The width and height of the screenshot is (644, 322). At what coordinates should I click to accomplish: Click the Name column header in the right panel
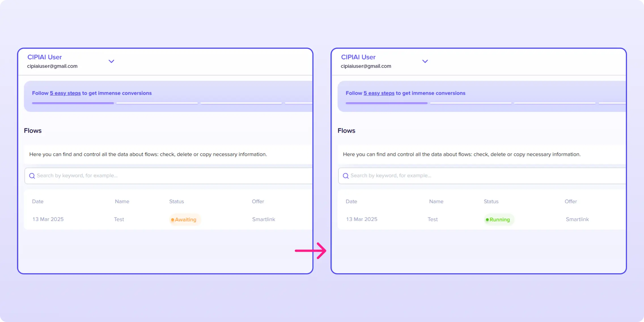point(436,202)
